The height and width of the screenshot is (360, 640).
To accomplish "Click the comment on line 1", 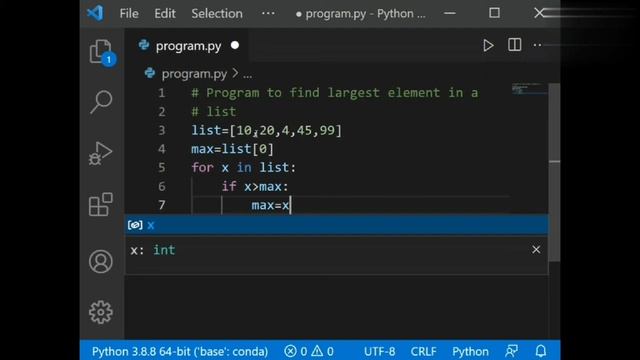I will pos(335,93).
